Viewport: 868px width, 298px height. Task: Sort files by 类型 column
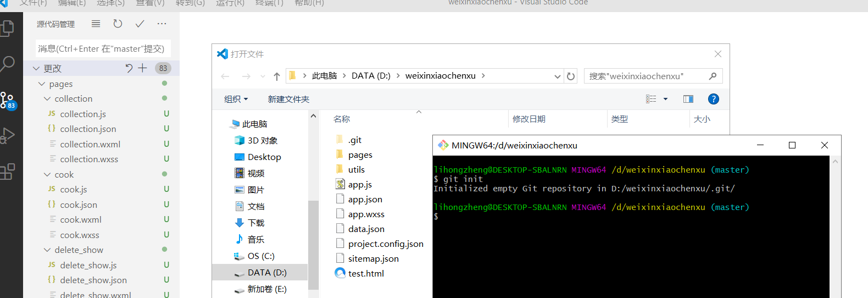(620, 119)
